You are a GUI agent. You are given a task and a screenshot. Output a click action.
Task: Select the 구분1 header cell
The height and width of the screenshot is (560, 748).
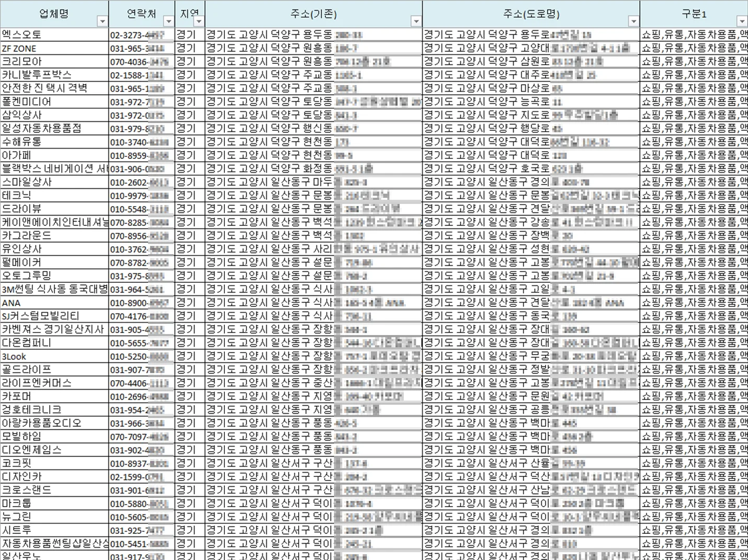694,14
